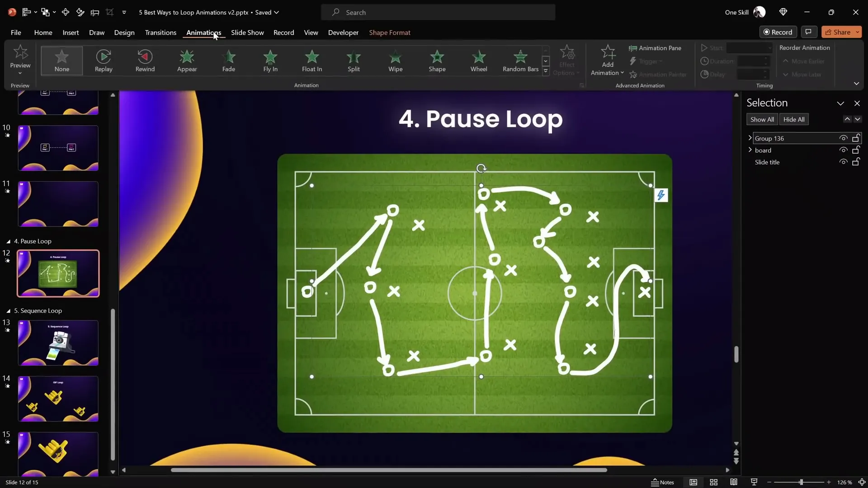
Task: Close the Selection pane
Action: (x=857, y=103)
